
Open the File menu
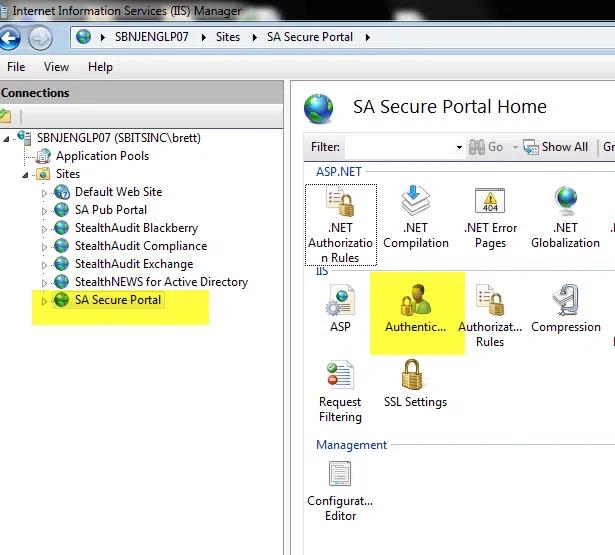[x=16, y=67]
